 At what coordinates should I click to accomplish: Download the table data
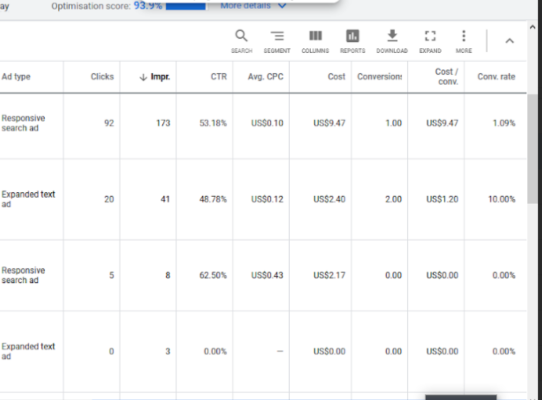pos(392,41)
